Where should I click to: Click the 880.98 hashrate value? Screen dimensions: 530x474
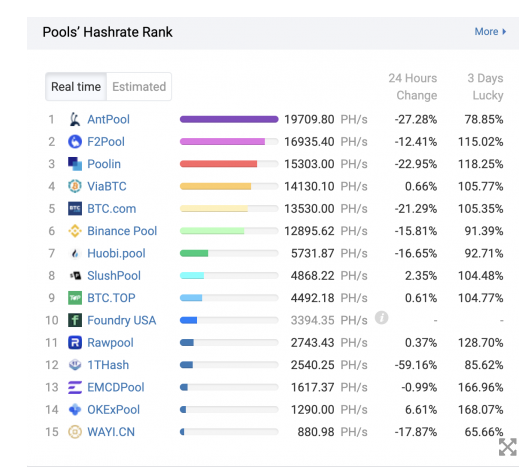(x=316, y=432)
